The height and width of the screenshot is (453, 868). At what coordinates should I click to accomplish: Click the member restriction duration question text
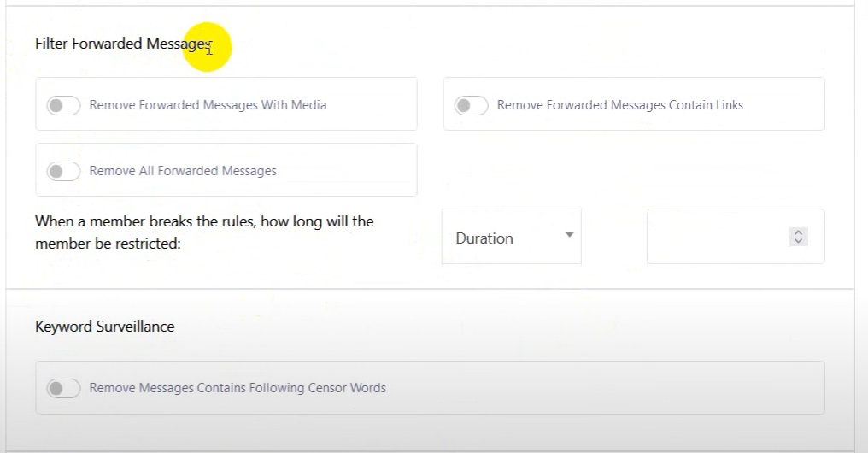(204, 232)
